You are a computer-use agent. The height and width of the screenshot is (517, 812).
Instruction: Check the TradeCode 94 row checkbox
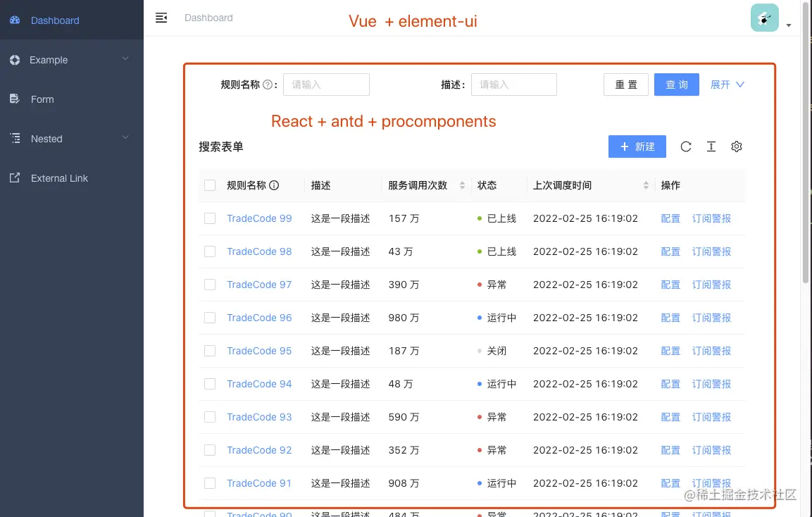coord(210,384)
